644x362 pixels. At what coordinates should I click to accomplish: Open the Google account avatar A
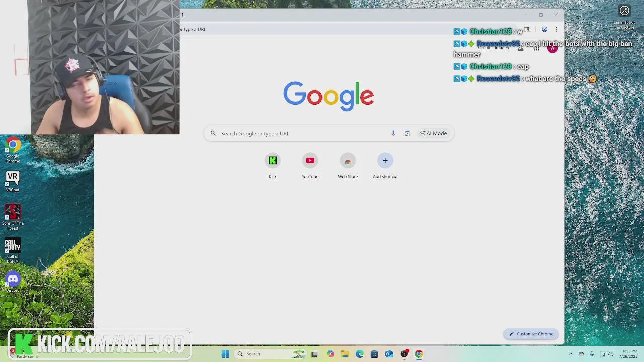(x=552, y=48)
